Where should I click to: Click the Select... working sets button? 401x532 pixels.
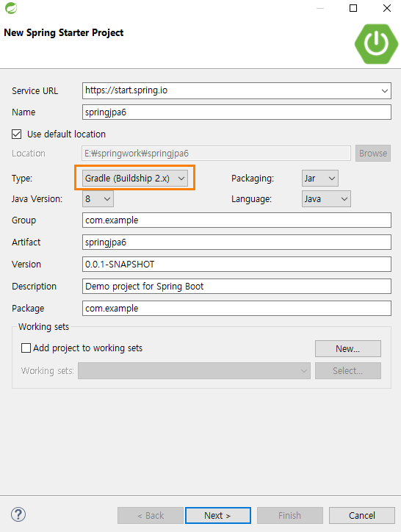click(x=347, y=371)
